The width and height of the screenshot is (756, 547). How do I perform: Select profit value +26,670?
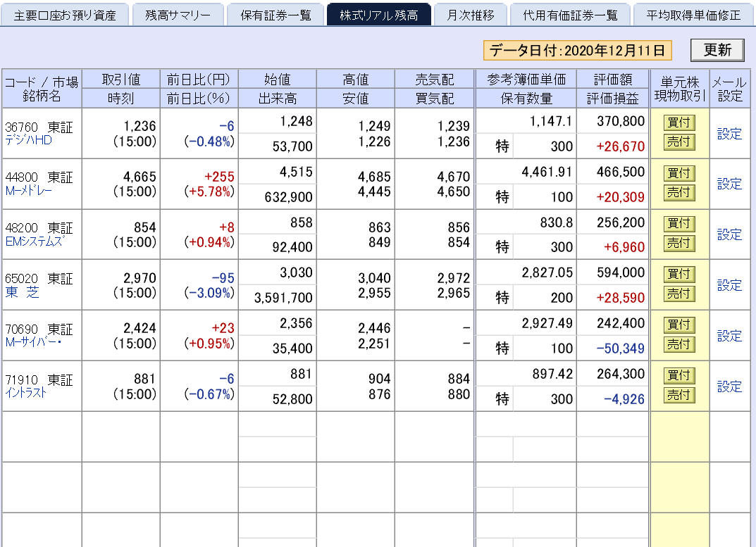(621, 146)
